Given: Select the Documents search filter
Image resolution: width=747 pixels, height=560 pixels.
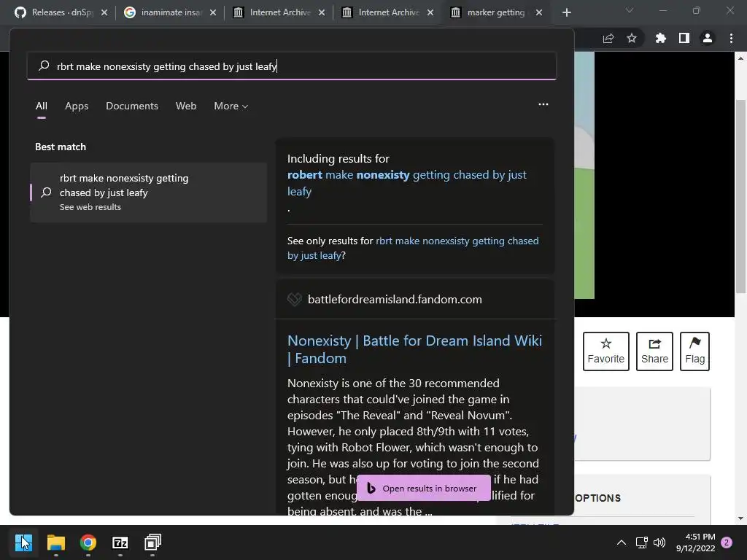Looking at the screenshot, I should coord(132,106).
